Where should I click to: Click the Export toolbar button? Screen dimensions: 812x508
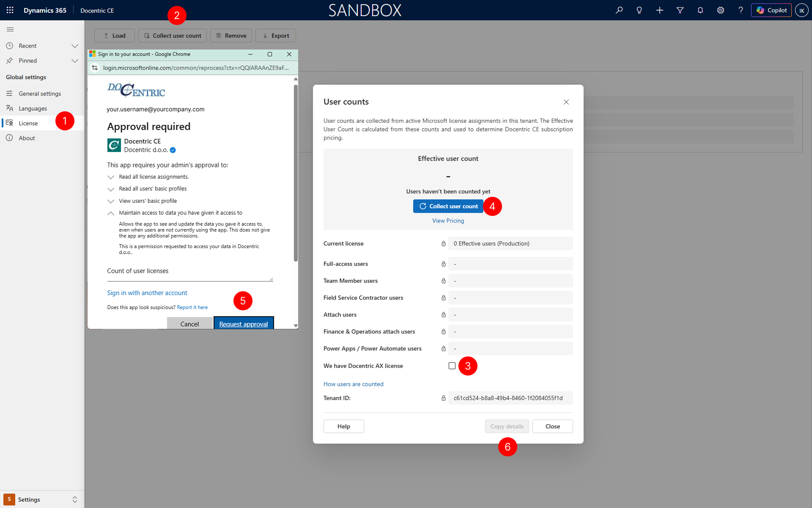point(276,36)
